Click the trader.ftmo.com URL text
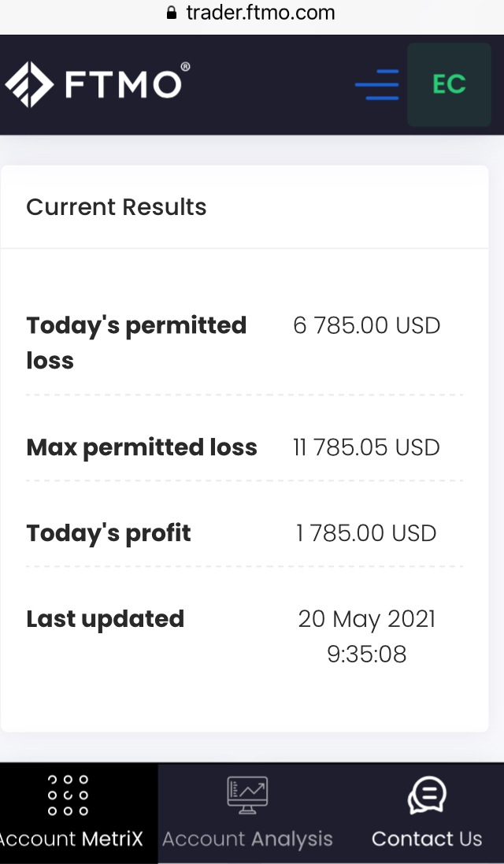Viewport: 504px width, 864px height. pos(261,13)
